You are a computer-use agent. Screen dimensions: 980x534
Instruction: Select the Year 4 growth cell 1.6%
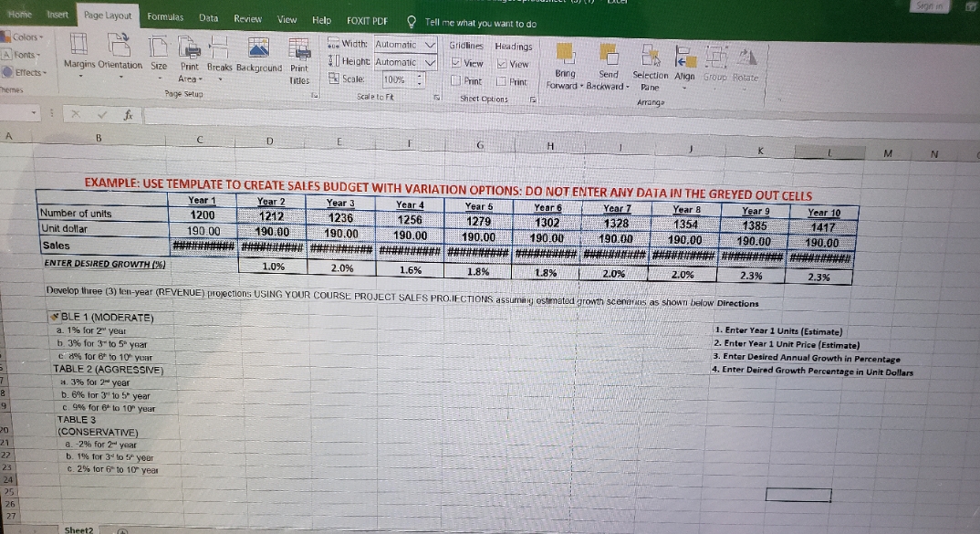410,270
